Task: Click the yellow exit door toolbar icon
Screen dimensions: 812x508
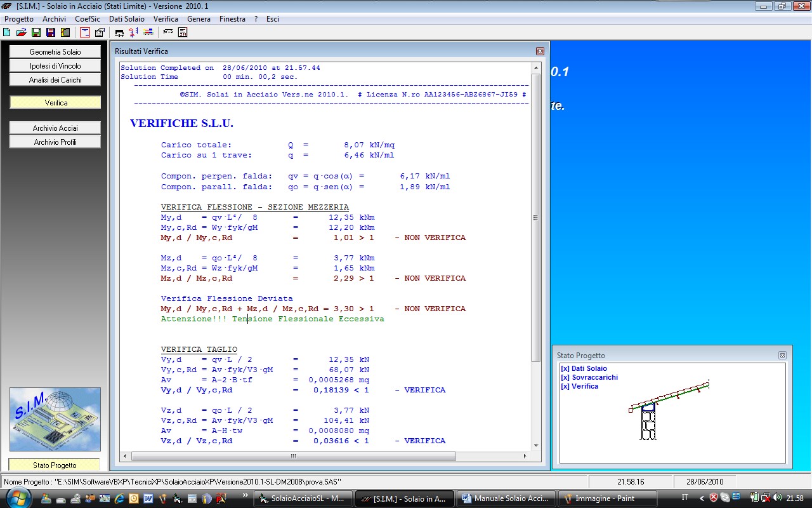Action: (64, 32)
